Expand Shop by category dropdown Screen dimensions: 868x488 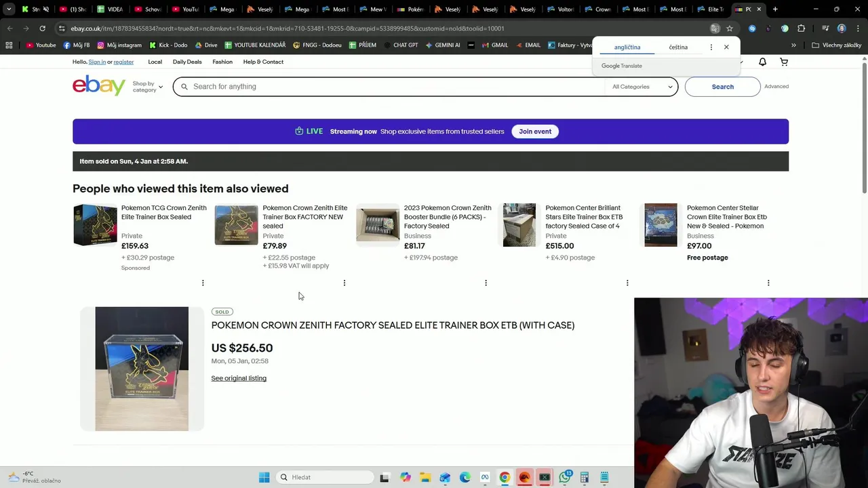pyautogui.click(x=147, y=87)
